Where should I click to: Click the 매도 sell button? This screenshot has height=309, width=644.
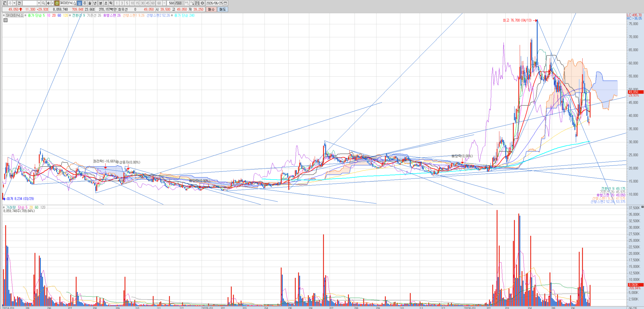point(223,9)
